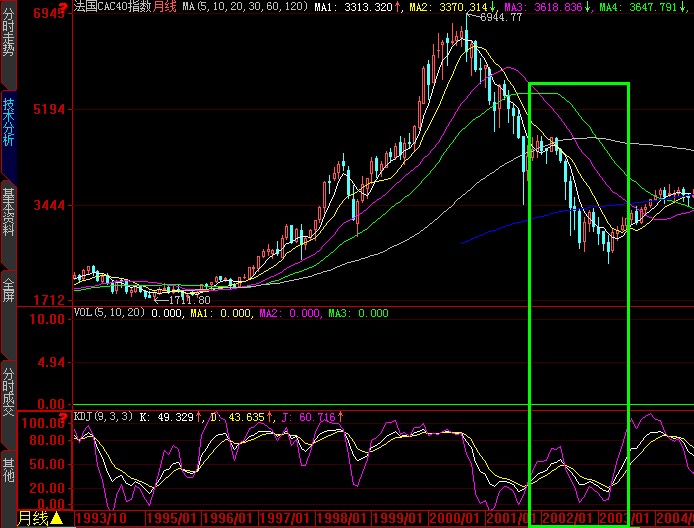
Task: Select the MA3: 3618.836 value
Action: click(x=547, y=7)
